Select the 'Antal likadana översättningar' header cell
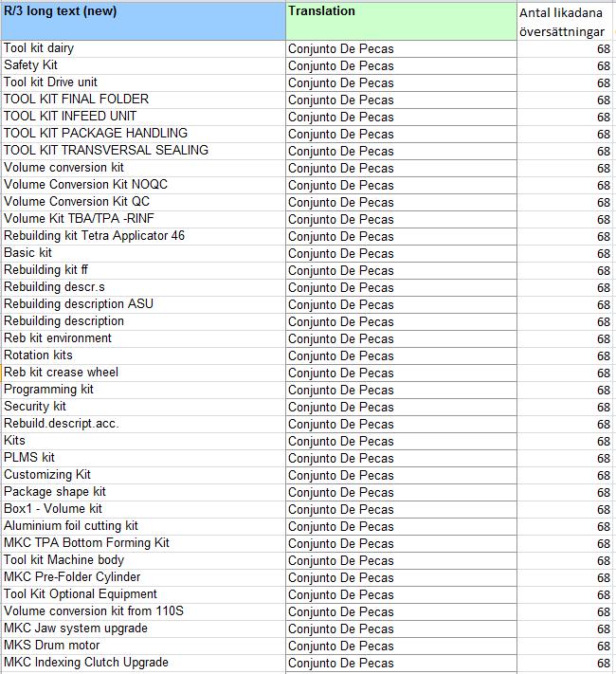Screen dimensions: 616x674 565,22
